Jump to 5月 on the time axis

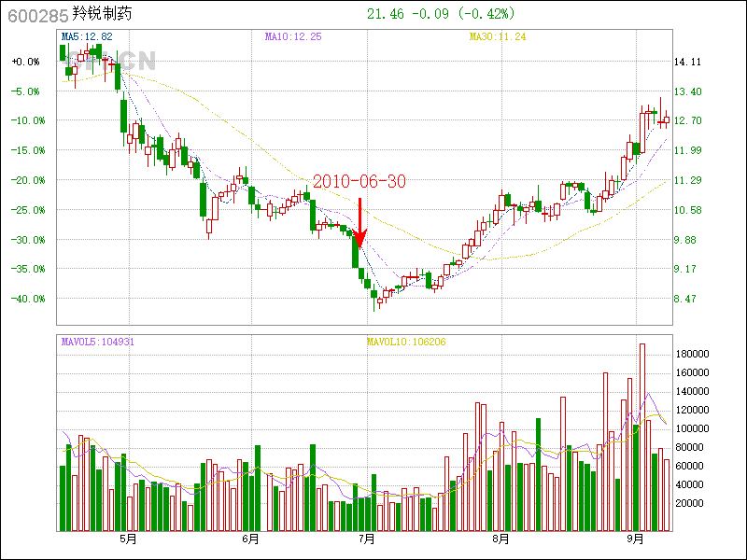128,539
